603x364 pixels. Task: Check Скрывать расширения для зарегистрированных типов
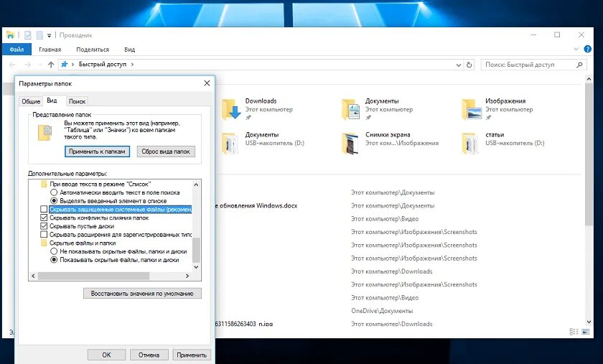tap(44, 234)
